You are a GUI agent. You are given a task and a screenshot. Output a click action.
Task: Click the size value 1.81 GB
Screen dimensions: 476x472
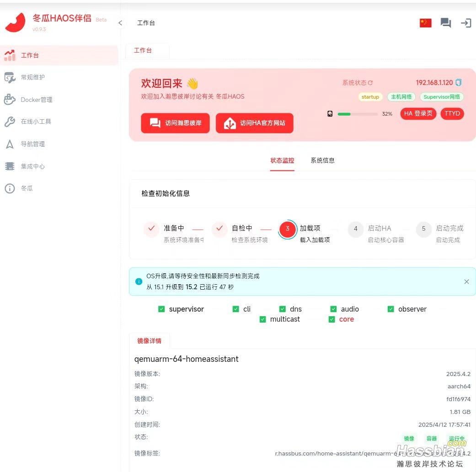(460, 412)
